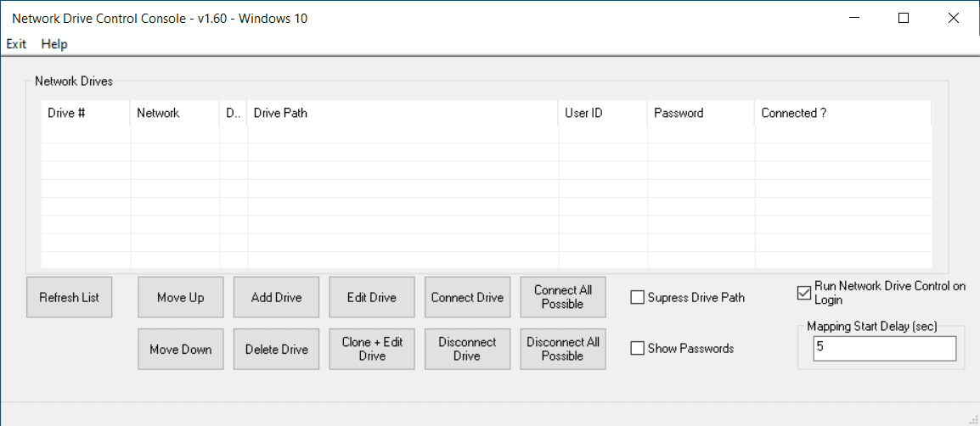
Task: Click the Drive Path column header
Action: [402, 113]
